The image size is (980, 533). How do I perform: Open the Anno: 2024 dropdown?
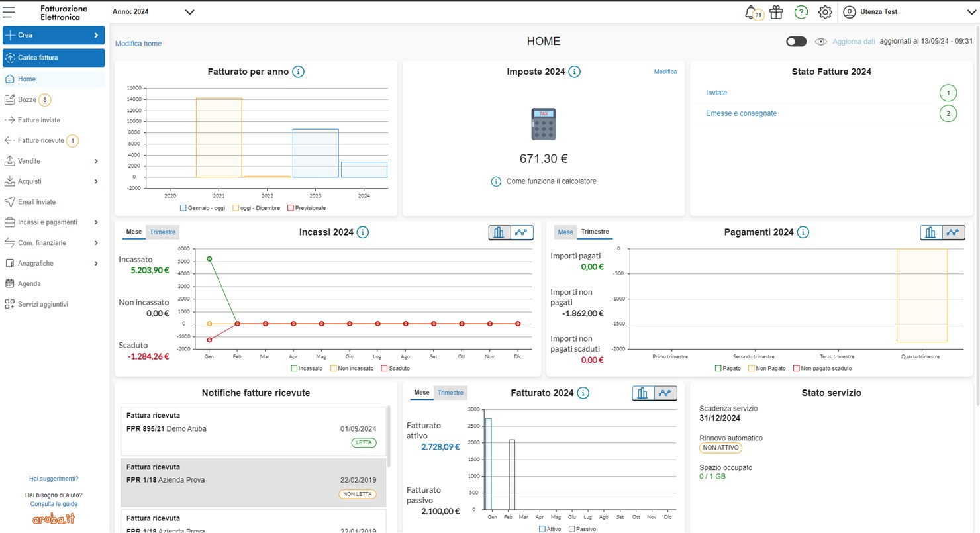(154, 12)
